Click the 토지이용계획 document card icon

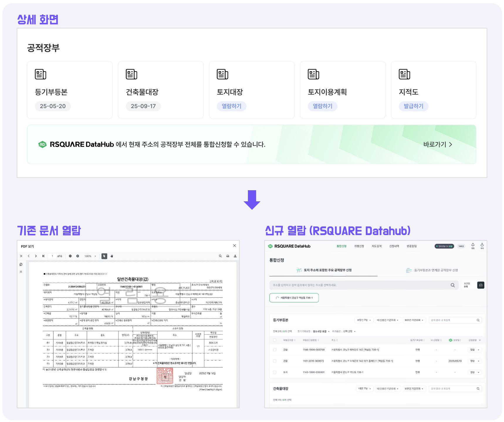(x=313, y=74)
